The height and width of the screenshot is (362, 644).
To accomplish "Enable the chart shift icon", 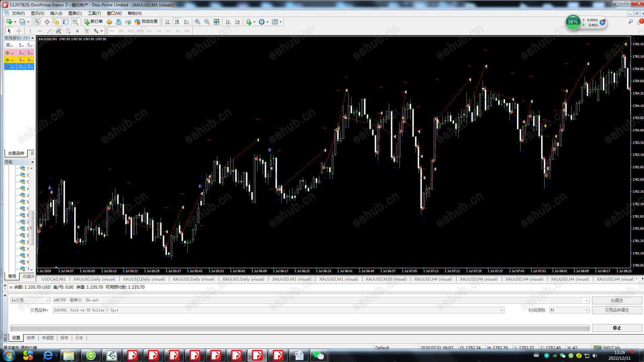I will tap(237, 22).
